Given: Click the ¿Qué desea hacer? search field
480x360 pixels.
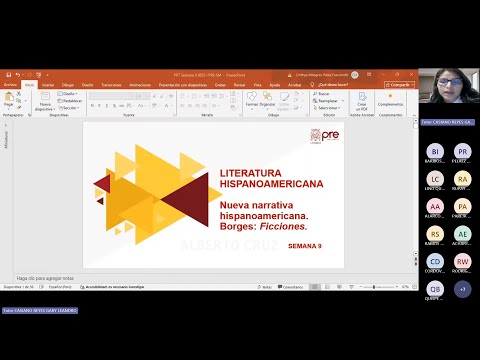Looking at the screenshot, I should (x=333, y=85).
